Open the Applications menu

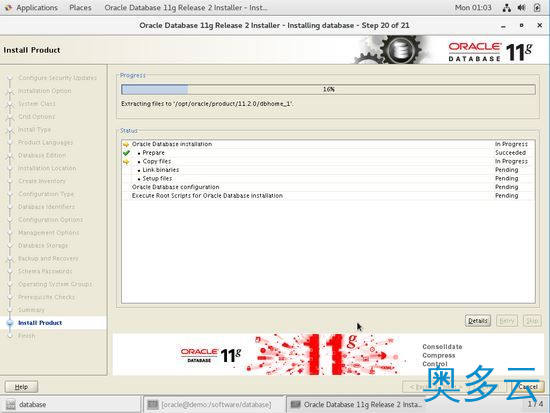pyautogui.click(x=37, y=7)
